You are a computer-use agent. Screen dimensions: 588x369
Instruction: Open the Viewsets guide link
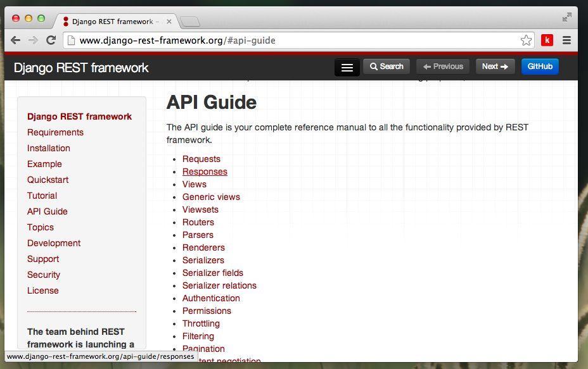(200, 210)
